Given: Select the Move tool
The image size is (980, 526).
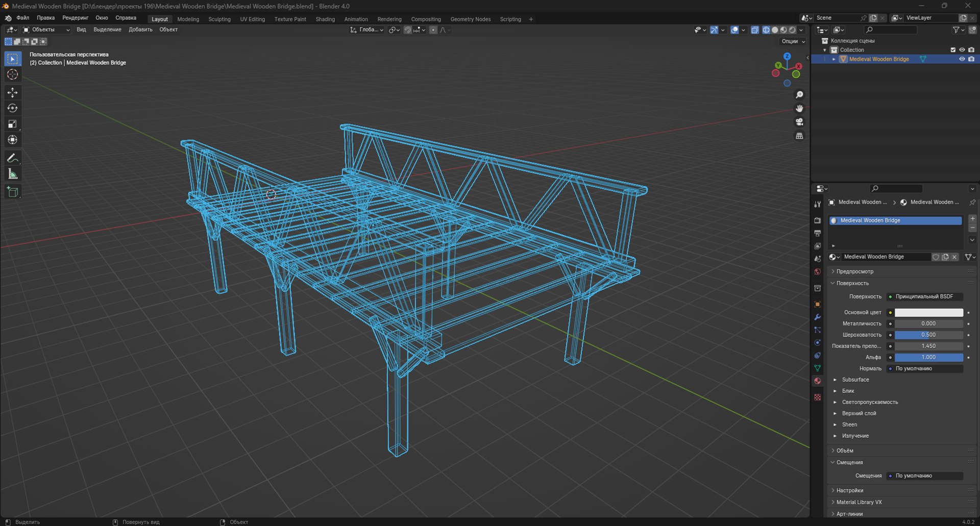Looking at the screenshot, I should coord(13,92).
